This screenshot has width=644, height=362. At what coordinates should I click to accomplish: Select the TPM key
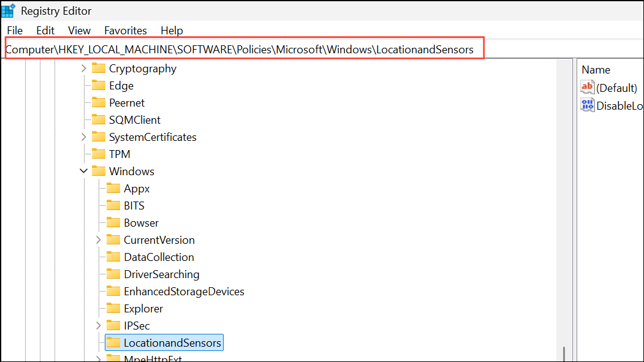(x=119, y=154)
